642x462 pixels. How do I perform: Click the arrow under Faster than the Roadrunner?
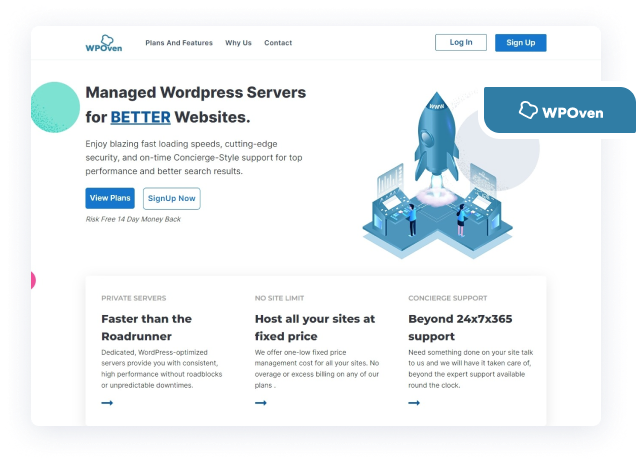tap(107, 403)
